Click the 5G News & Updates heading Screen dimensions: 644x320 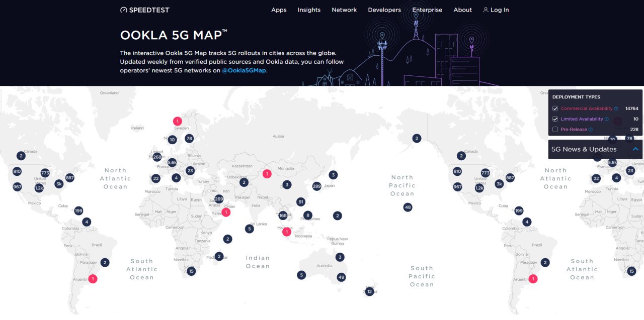click(584, 149)
